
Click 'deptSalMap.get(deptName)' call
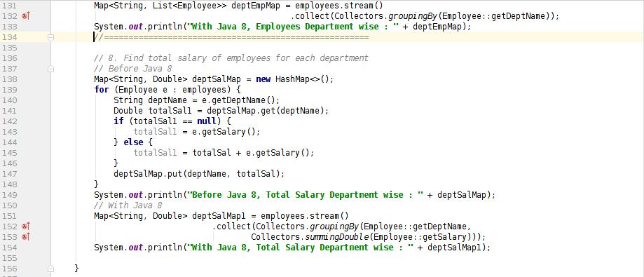click(266, 111)
